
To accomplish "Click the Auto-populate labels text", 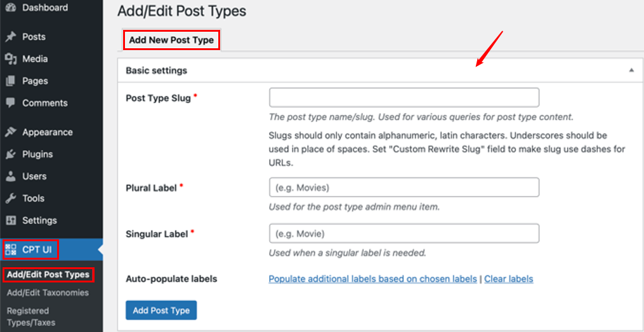I will [171, 279].
